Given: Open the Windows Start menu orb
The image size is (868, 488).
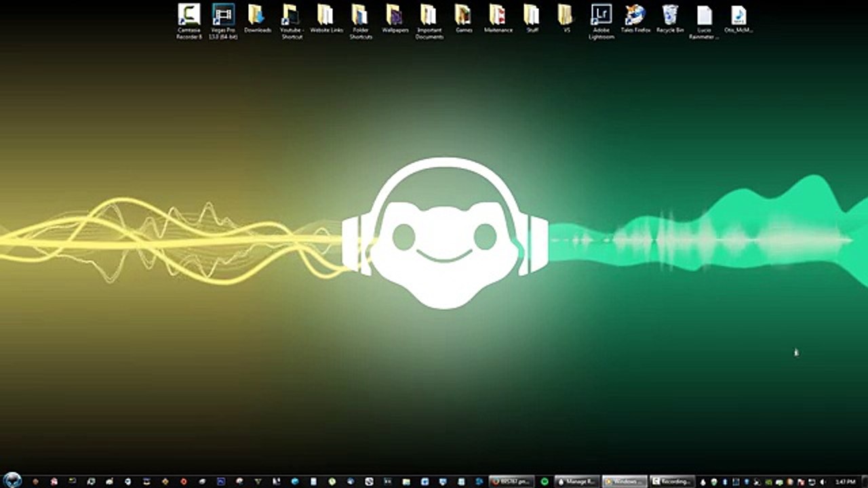Looking at the screenshot, I should pyautogui.click(x=12, y=480).
